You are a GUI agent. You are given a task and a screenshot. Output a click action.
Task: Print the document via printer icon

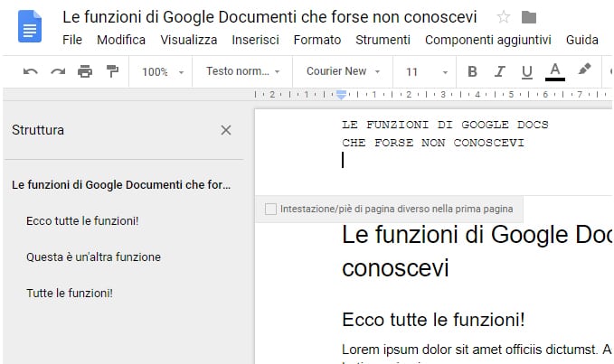click(85, 71)
